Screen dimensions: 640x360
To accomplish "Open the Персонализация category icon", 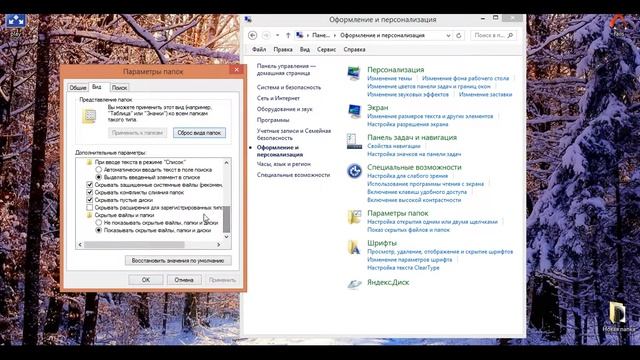I will point(353,74).
